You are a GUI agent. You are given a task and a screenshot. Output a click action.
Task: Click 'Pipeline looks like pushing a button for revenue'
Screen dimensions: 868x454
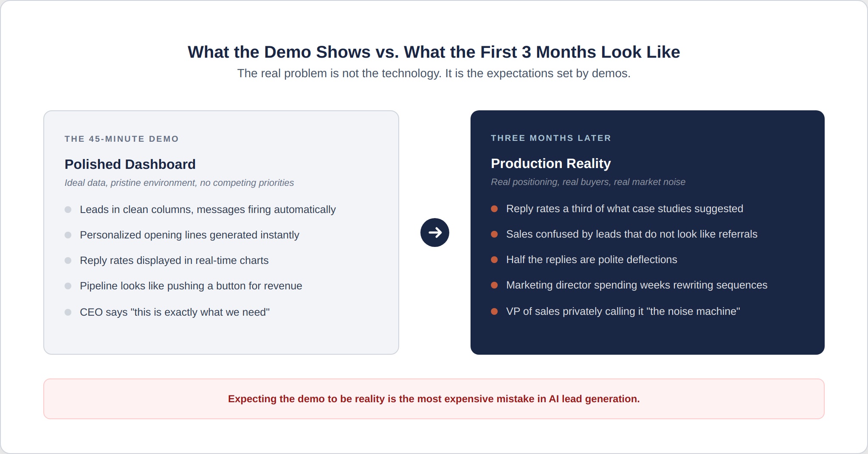pos(191,286)
